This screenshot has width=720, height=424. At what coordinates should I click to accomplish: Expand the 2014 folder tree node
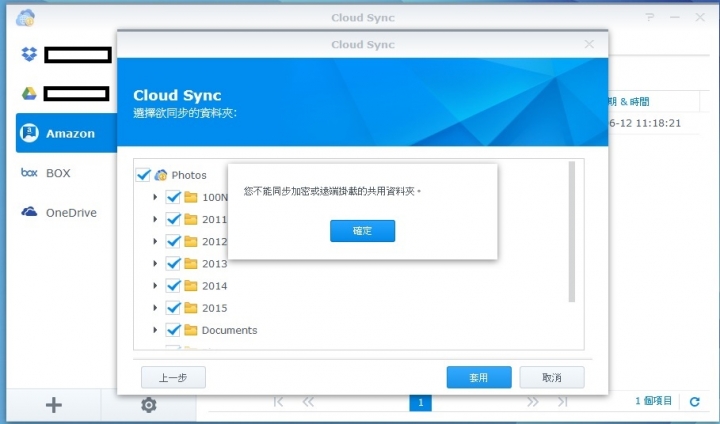[155, 286]
